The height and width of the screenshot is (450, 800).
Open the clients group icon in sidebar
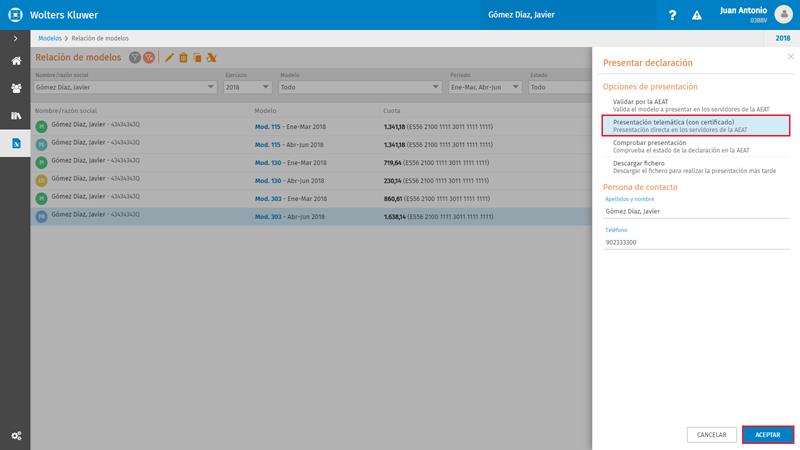pos(16,88)
